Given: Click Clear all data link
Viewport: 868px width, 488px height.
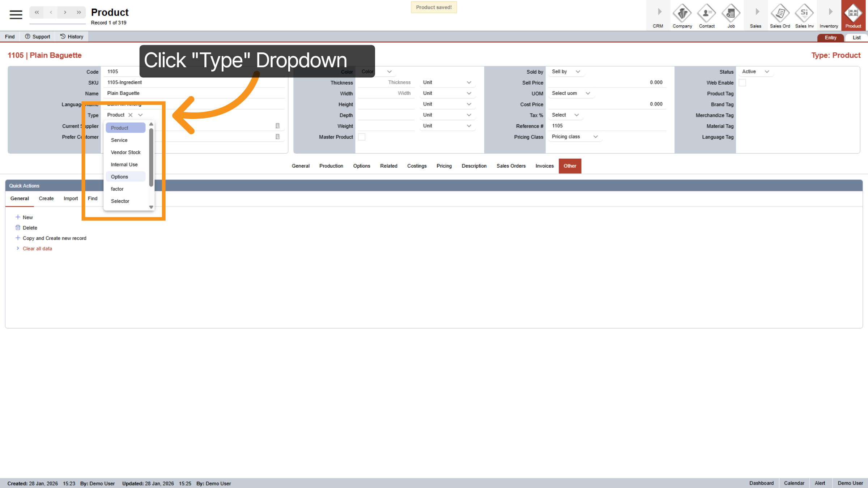Looking at the screenshot, I should [37, 249].
